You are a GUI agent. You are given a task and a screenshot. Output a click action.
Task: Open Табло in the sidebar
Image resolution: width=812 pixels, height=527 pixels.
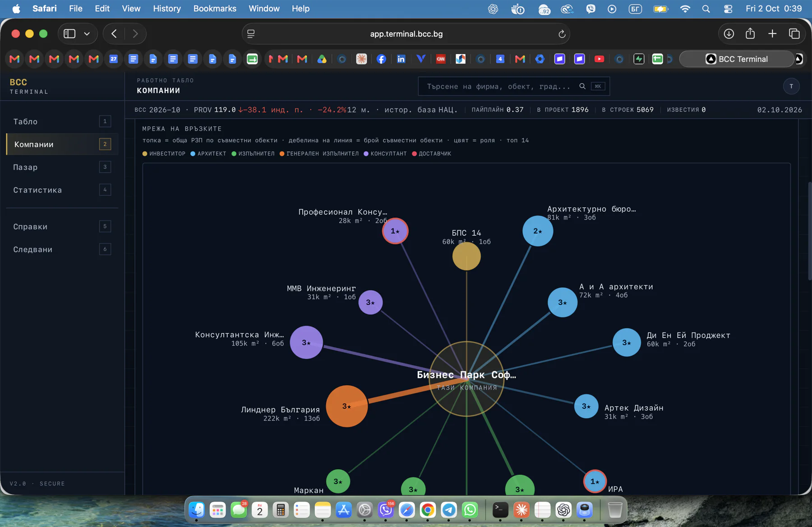pos(62,121)
